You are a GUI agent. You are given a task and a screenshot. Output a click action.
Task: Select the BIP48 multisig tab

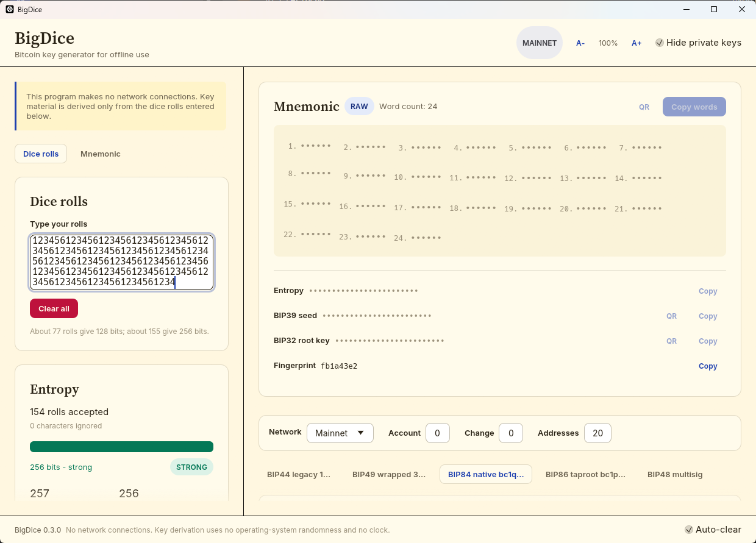pos(675,474)
